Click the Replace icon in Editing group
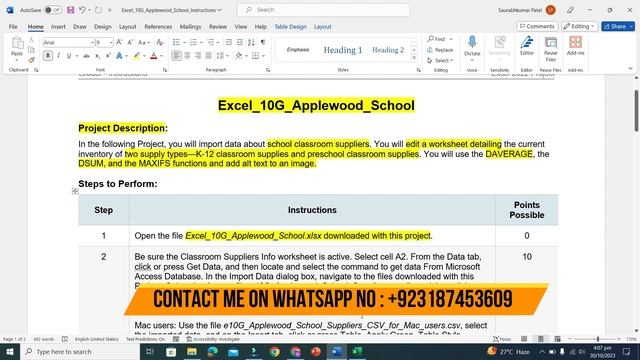The width and height of the screenshot is (640, 360). 440,50
